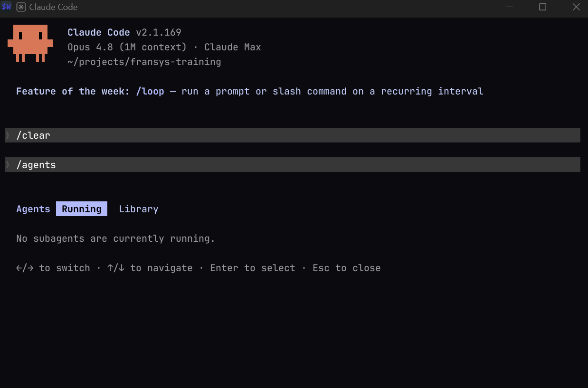Click the Agents panel heading

point(33,209)
